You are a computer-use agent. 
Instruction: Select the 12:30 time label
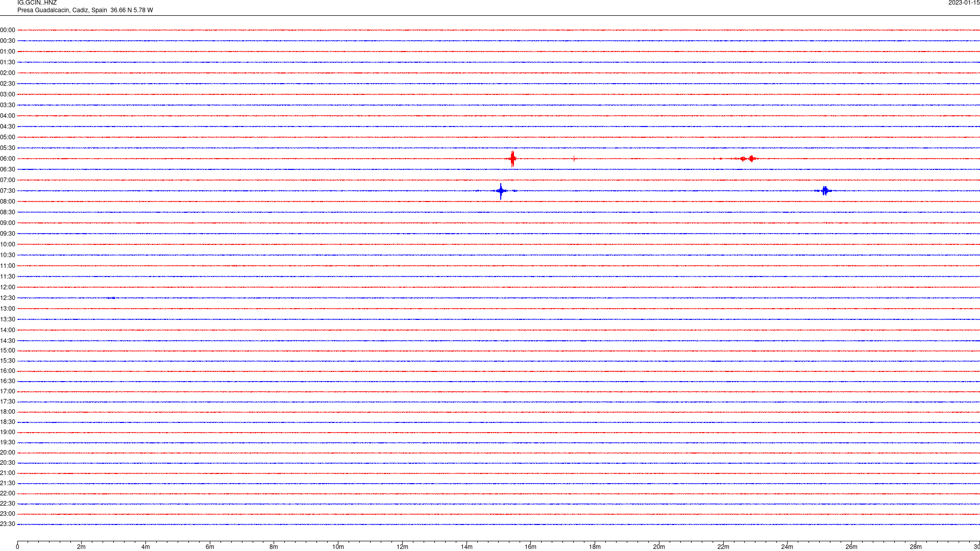pyautogui.click(x=8, y=298)
